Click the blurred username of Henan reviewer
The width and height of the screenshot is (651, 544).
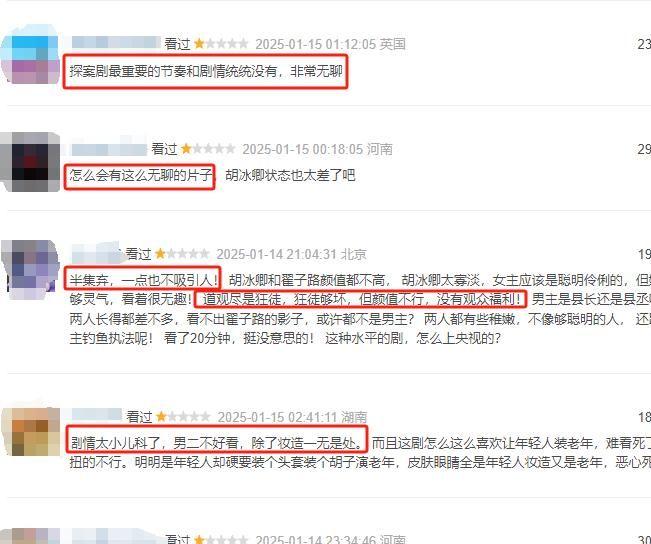click(x=109, y=149)
